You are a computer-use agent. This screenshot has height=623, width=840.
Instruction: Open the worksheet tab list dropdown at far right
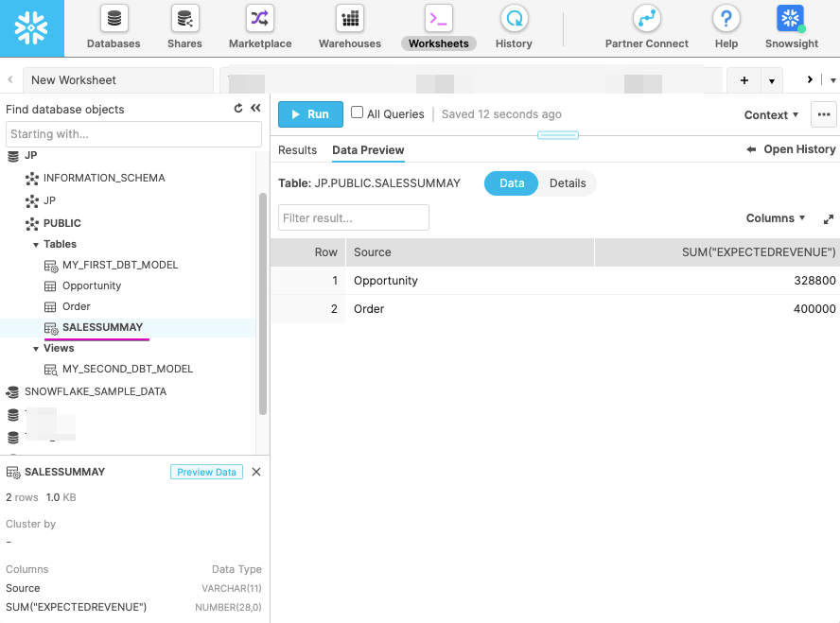tap(832, 80)
